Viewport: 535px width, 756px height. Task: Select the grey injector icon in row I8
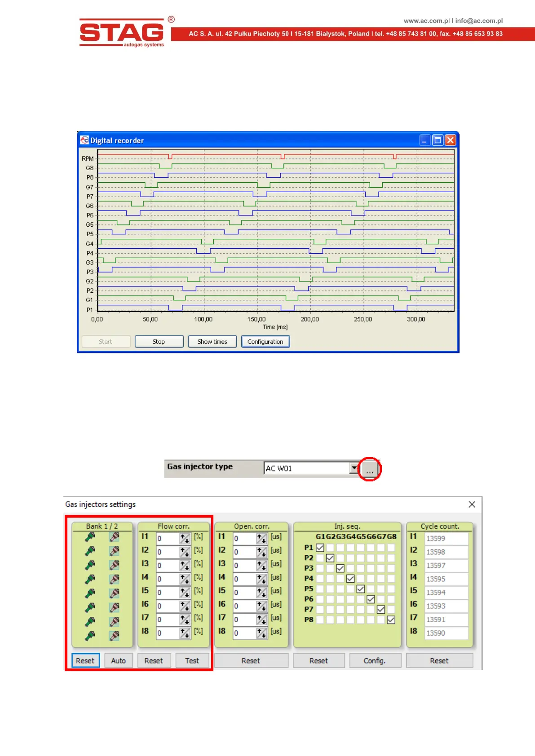point(115,636)
